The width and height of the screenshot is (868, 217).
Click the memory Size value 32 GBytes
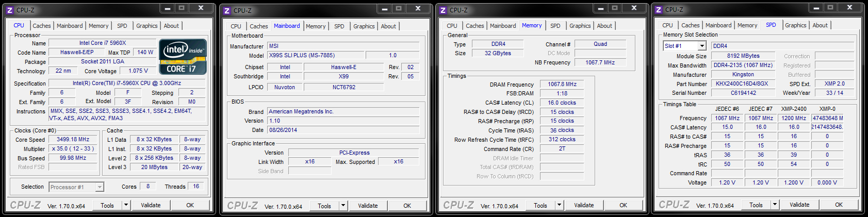[x=498, y=54]
